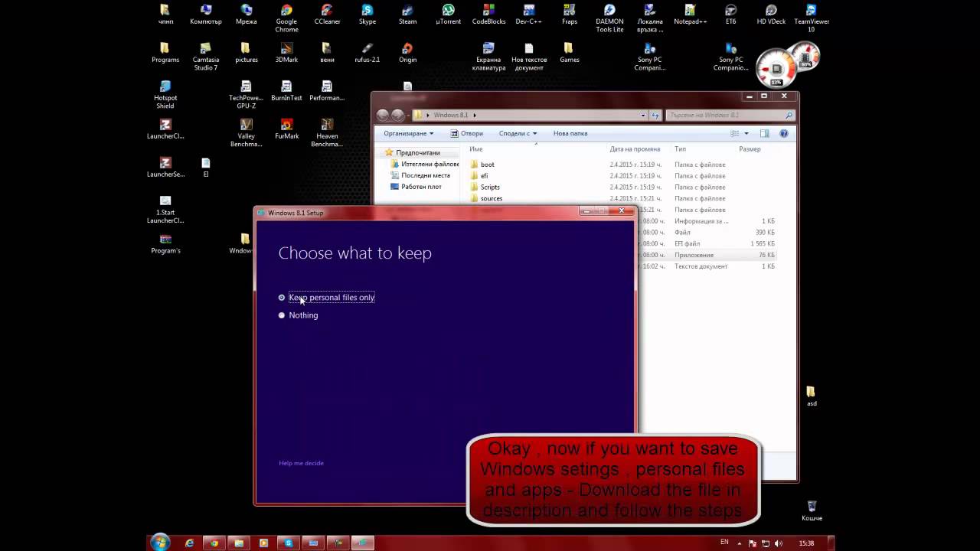Expand the Explorer view options dropdown arrow
The image size is (980, 551).
[x=746, y=133]
